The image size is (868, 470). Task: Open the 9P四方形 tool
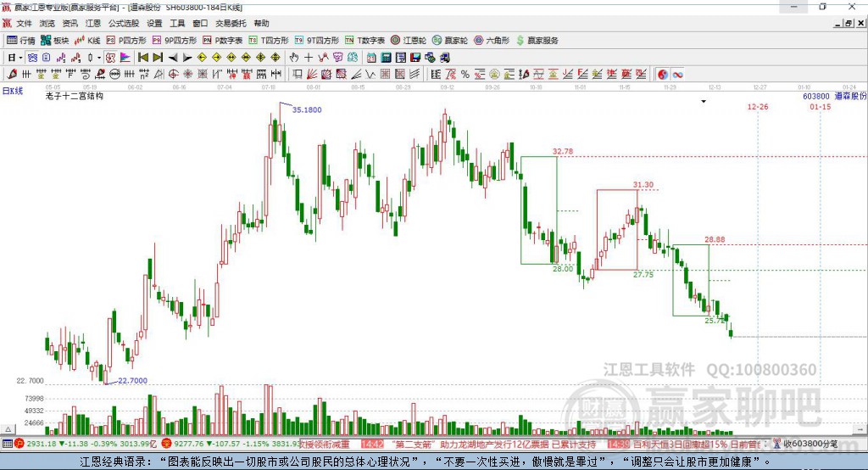(175, 41)
